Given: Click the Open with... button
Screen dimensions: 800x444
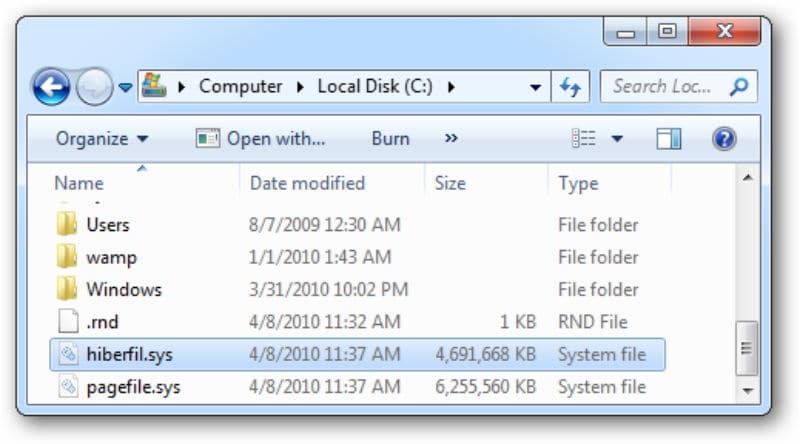Looking at the screenshot, I should (x=262, y=139).
